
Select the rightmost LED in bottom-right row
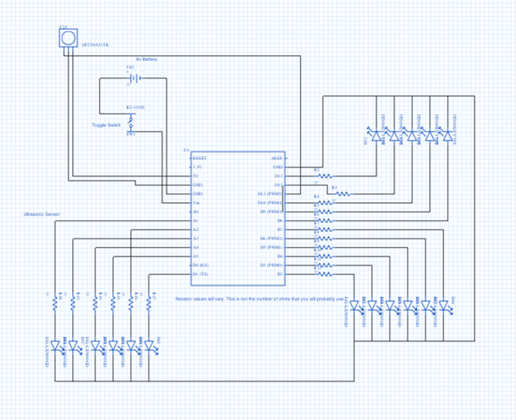(444, 306)
